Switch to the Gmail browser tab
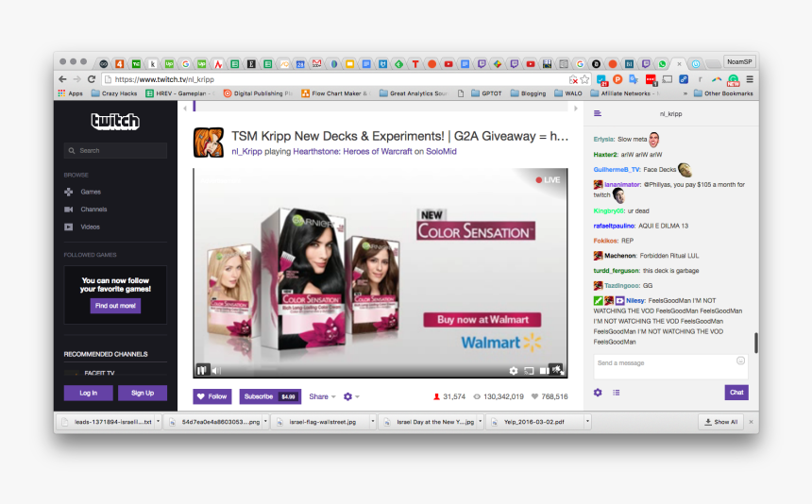 pyautogui.click(x=316, y=64)
